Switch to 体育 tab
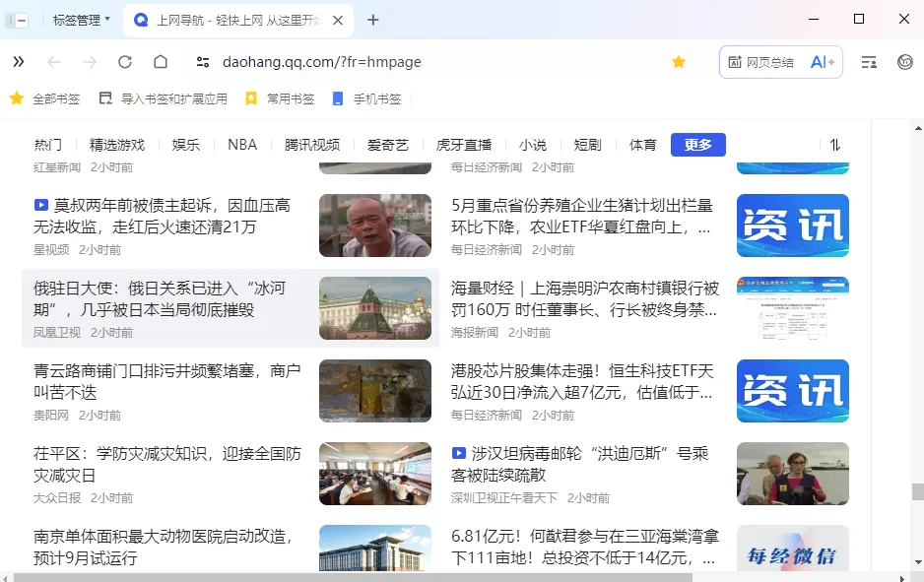The height and width of the screenshot is (582, 924). (x=642, y=145)
